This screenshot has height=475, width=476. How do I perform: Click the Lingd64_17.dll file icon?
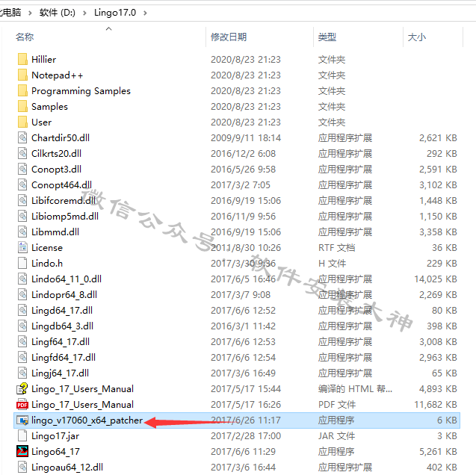tap(22, 310)
